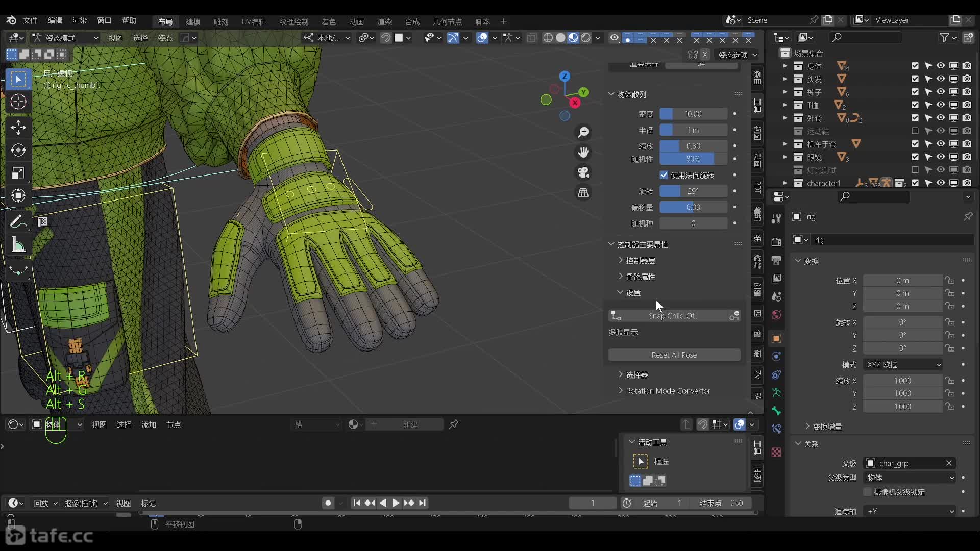Open the 编辑 menu
Screen dimensions: 980x551
tap(55, 20)
